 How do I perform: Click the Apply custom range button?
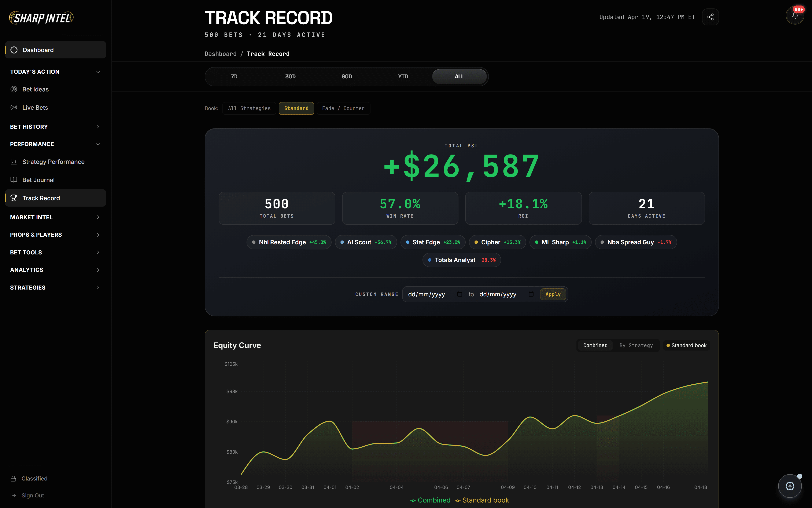pos(553,294)
